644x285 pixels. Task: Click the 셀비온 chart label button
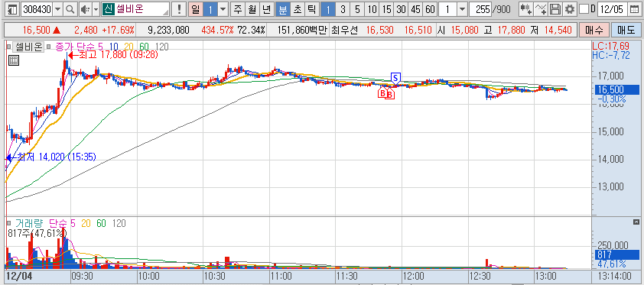29,47
